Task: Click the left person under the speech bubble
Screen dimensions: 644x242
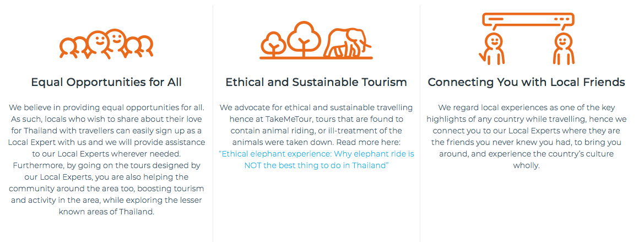Action: tap(493, 48)
